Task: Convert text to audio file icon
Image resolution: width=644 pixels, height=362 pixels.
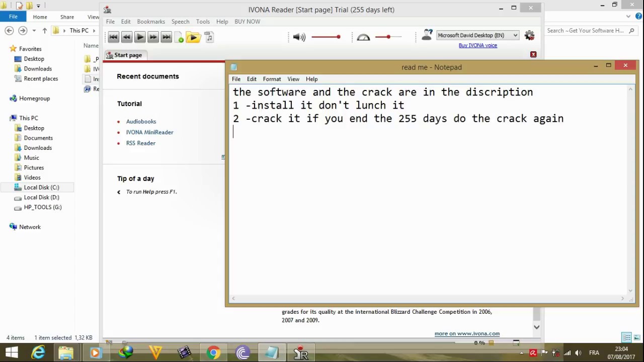Action: tap(209, 37)
